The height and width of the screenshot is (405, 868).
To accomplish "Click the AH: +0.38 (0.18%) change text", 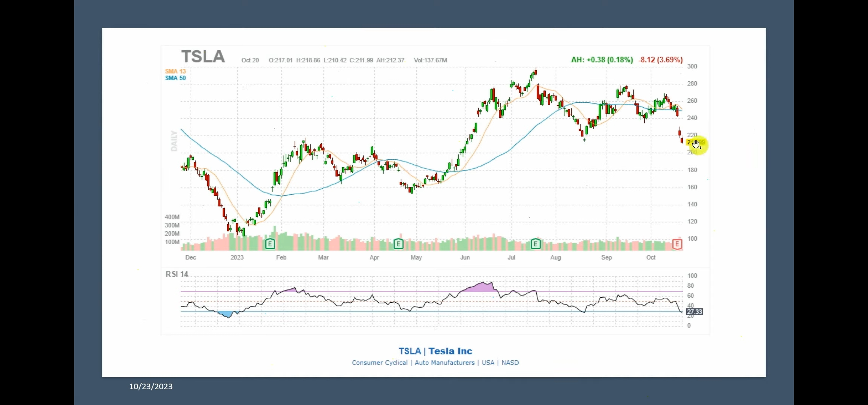I will 602,60.
